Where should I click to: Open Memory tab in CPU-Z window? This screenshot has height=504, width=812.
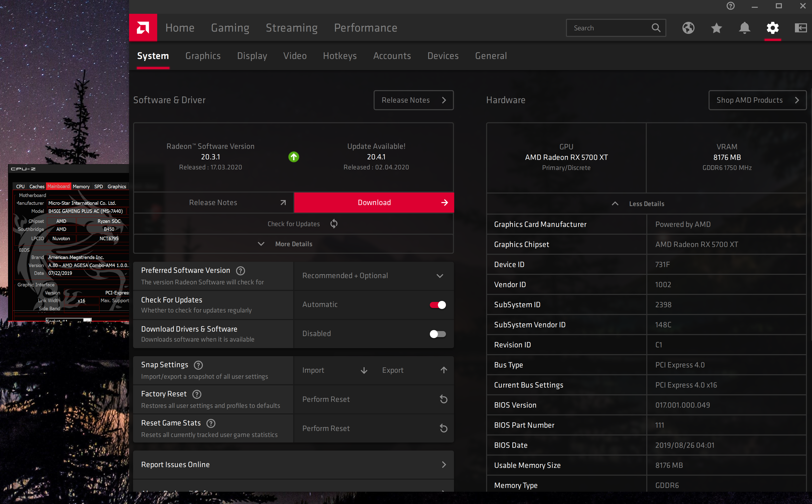point(81,187)
